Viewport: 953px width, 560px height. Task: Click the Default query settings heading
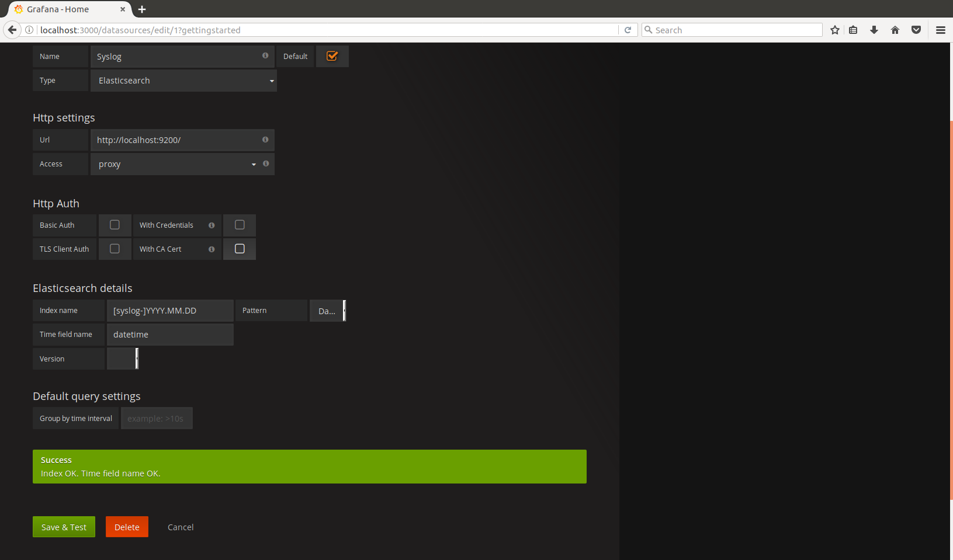[x=86, y=396]
